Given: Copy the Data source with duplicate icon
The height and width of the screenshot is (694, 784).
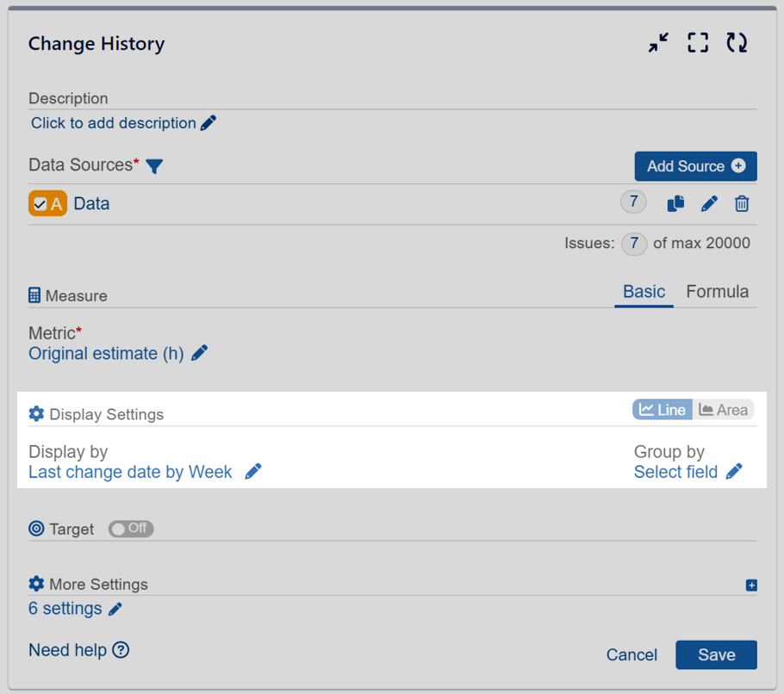Looking at the screenshot, I should 676,204.
